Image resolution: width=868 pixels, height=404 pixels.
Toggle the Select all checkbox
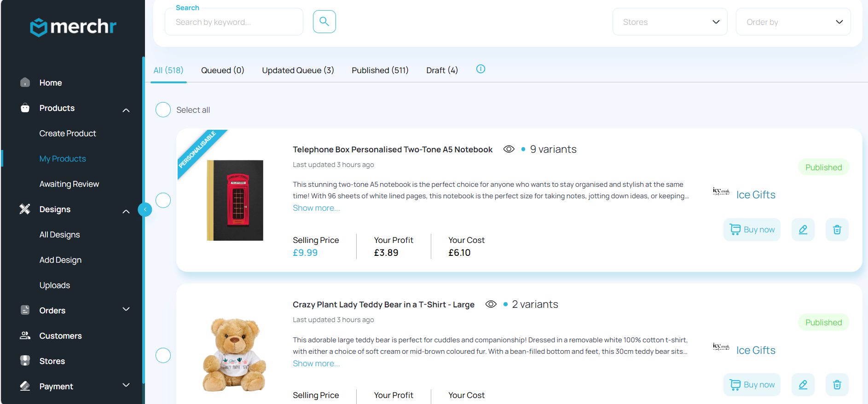163,110
